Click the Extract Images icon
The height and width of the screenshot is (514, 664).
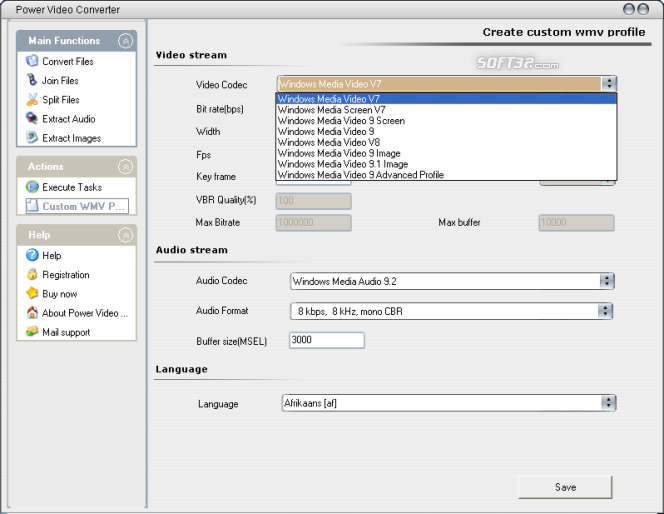pyautogui.click(x=32, y=138)
